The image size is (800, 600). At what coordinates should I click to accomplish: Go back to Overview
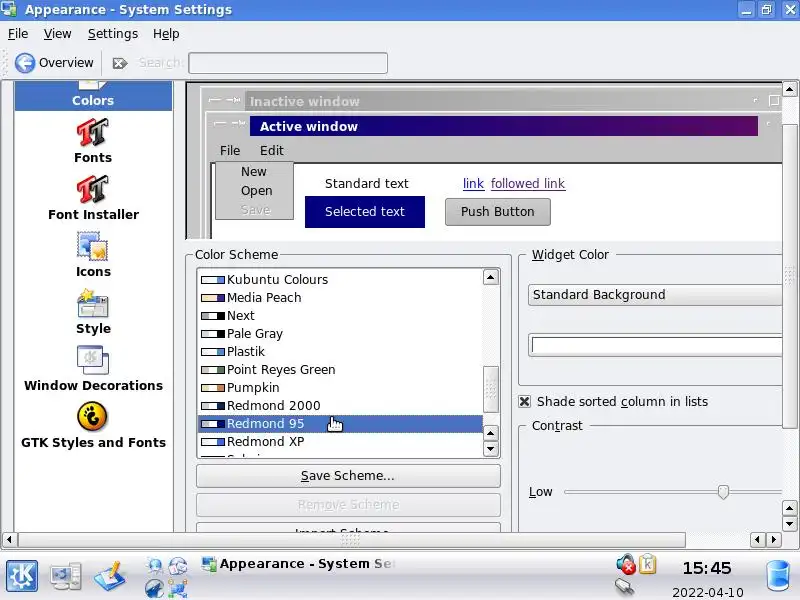point(55,63)
